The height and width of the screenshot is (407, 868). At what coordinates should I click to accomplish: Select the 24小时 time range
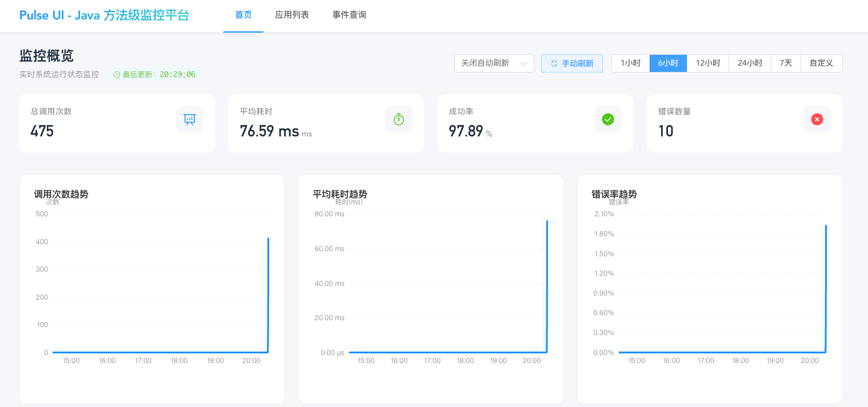click(x=750, y=63)
